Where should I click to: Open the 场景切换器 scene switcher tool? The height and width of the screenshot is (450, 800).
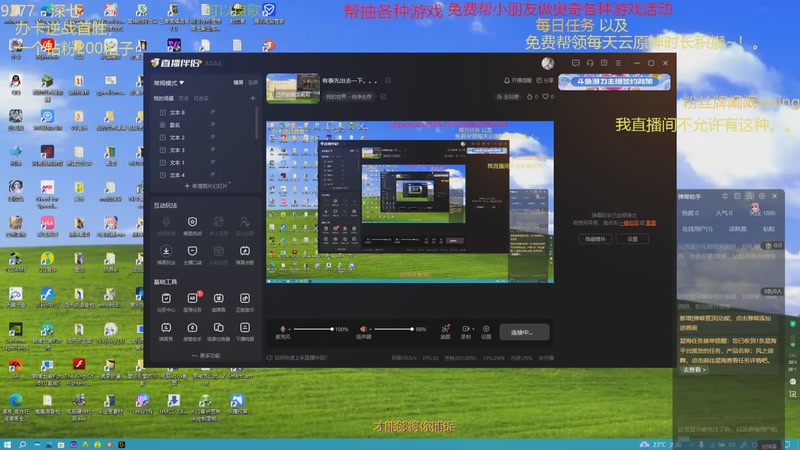click(218, 331)
